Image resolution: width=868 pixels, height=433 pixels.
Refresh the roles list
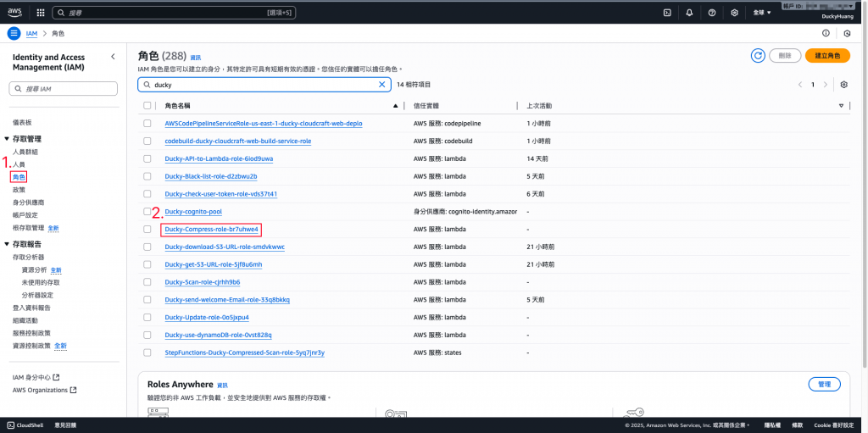tap(758, 55)
